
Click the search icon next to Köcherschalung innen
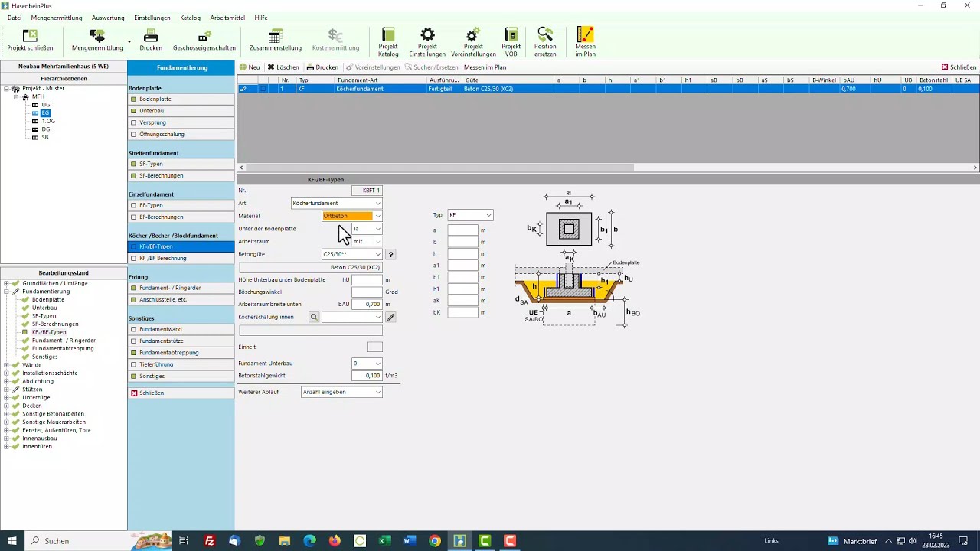(314, 317)
